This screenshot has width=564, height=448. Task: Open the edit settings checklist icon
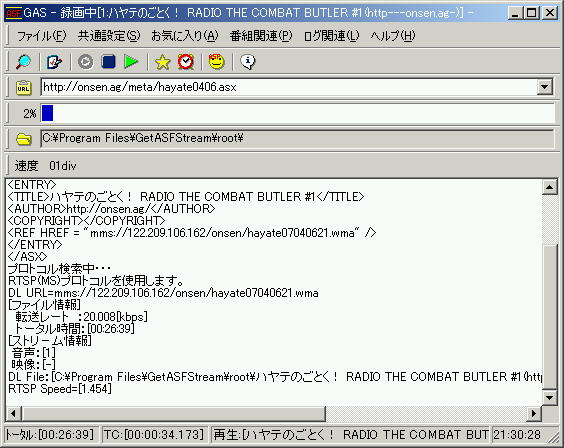(x=54, y=62)
